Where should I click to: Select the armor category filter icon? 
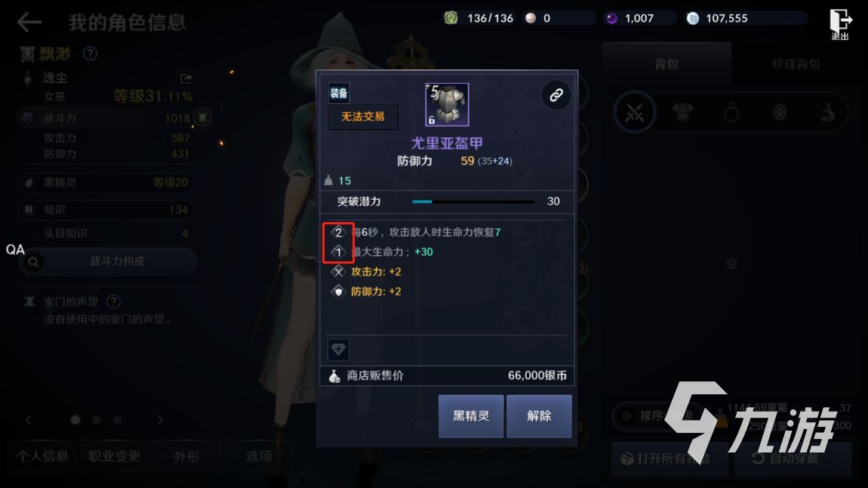pyautogui.click(x=682, y=113)
